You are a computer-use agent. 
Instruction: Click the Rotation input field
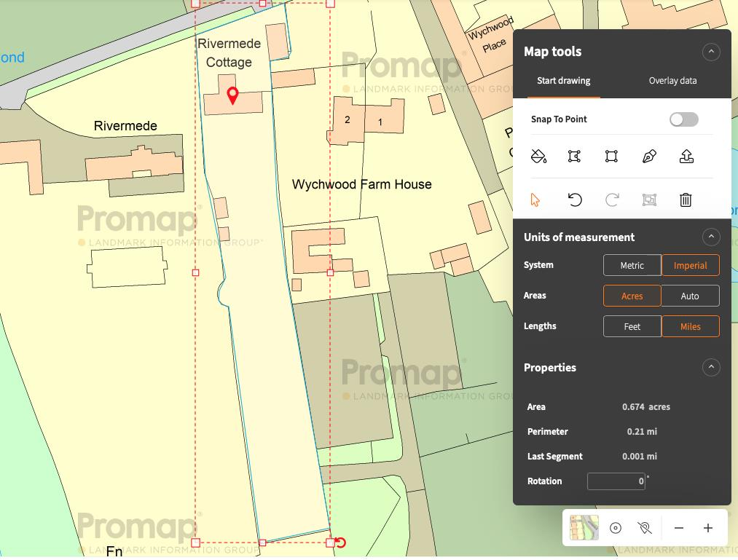(x=616, y=481)
